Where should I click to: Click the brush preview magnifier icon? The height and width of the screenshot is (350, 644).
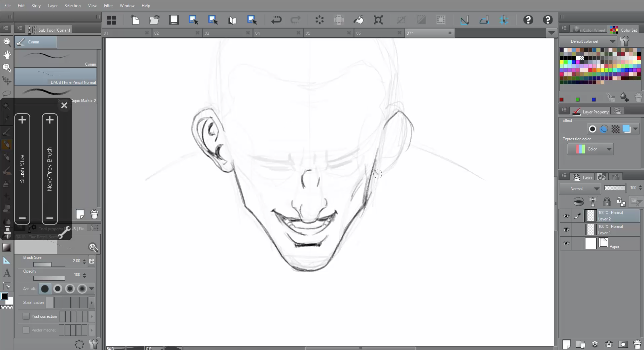coord(93,248)
